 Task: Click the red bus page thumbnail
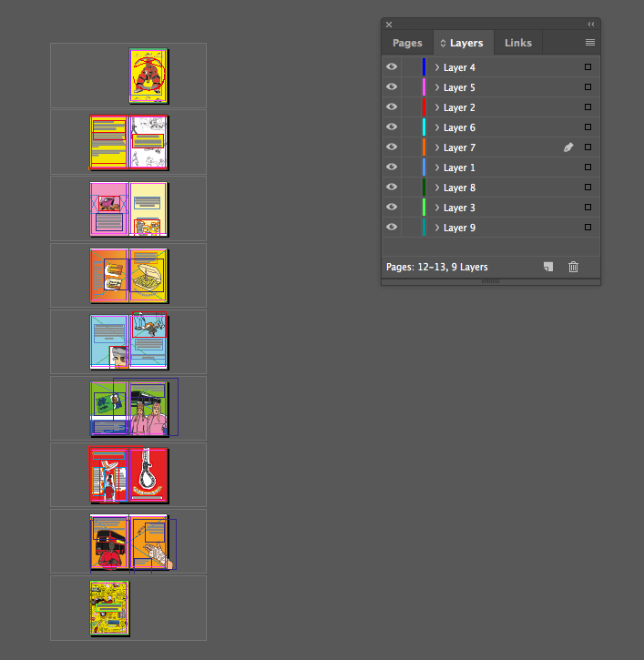tap(109, 542)
